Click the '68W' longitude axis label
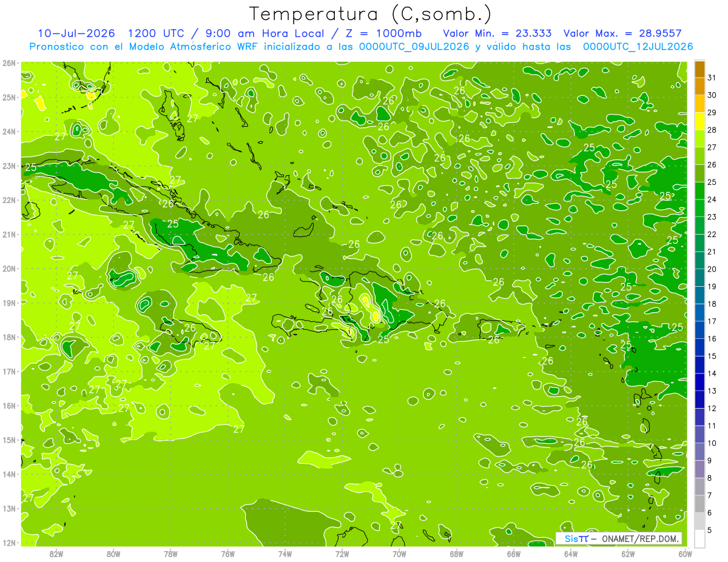 click(x=457, y=554)
